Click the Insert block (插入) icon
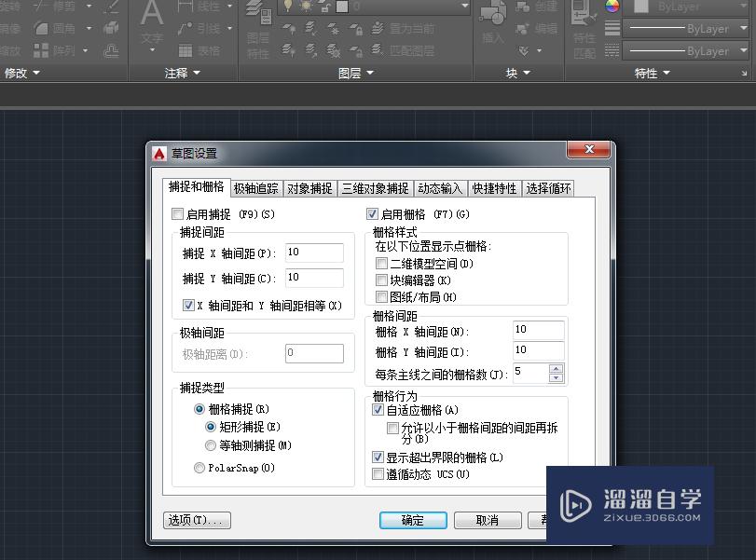The height and width of the screenshot is (560, 756). 492,13
